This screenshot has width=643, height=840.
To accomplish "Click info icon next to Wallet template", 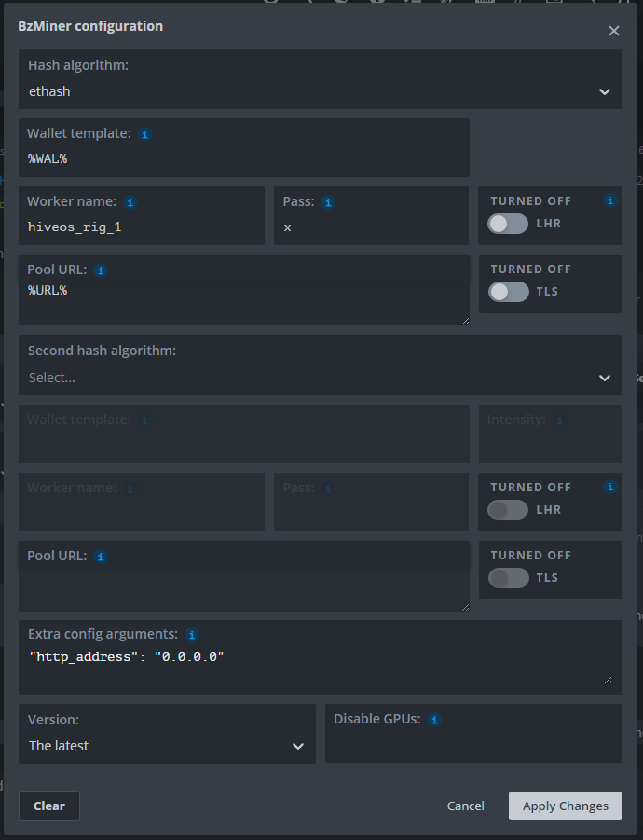I will click(x=145, y=134).
